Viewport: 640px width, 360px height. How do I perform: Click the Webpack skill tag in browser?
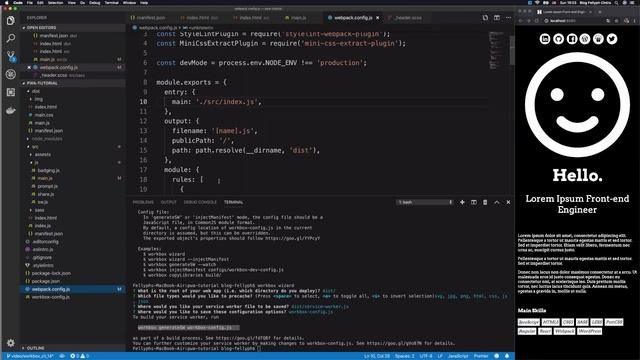[564, 331]
